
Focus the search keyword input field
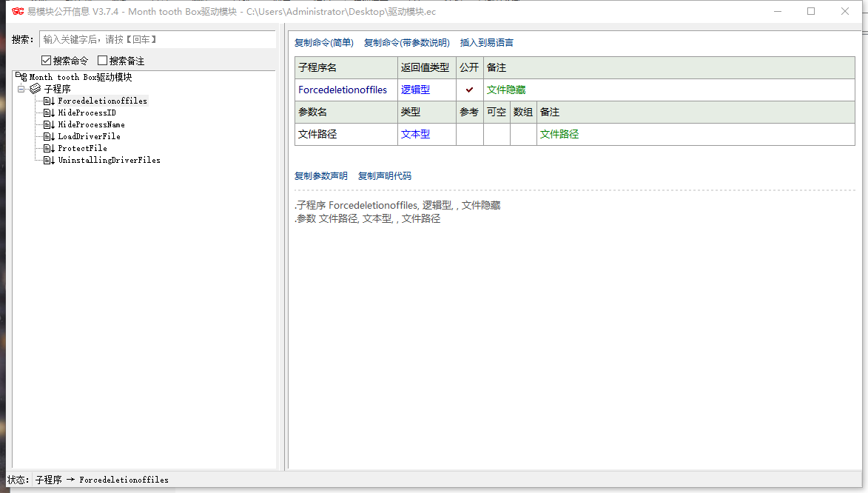click(x=156, y=39)
